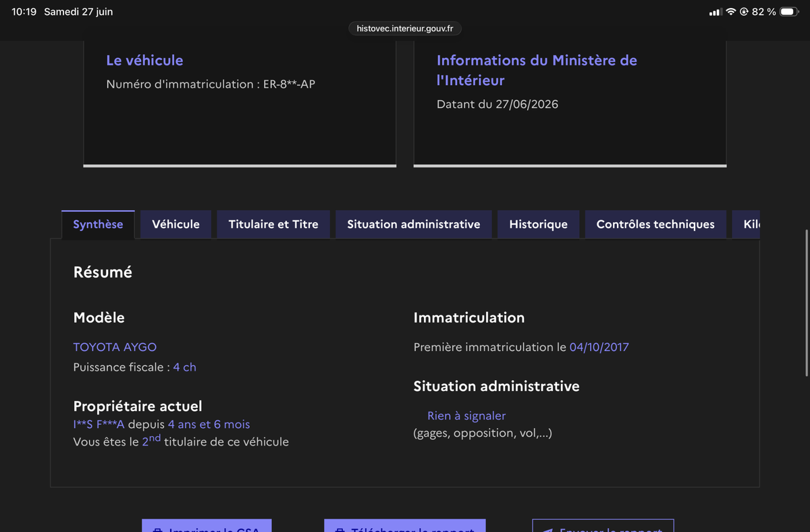Viewport: 810px width, 532px height.
Task: Click the Le véhicule card heading
Action: (144, 60)
